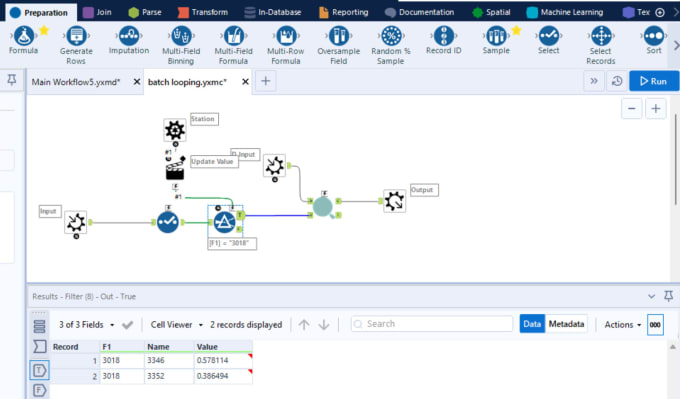
Task: Toggle the False output anchor in results
Action: pyautogui.click(x=39, y=390)
